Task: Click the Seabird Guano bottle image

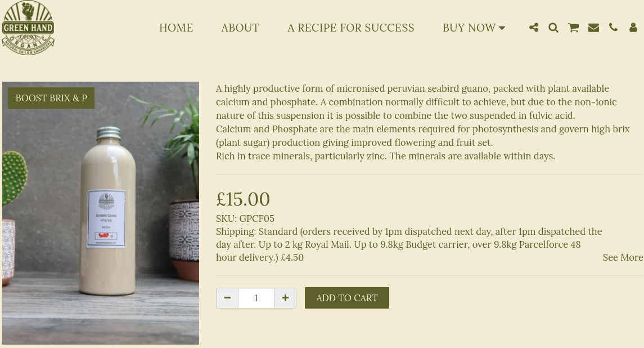Action: tap(101, 225)
